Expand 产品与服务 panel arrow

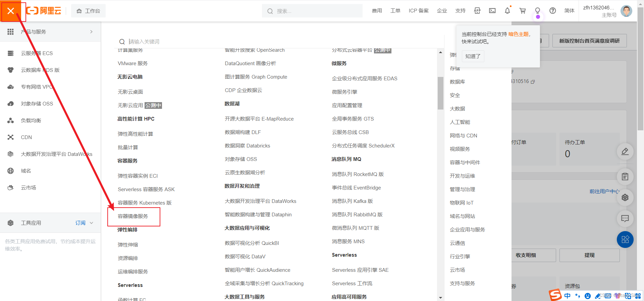[91, 32]
